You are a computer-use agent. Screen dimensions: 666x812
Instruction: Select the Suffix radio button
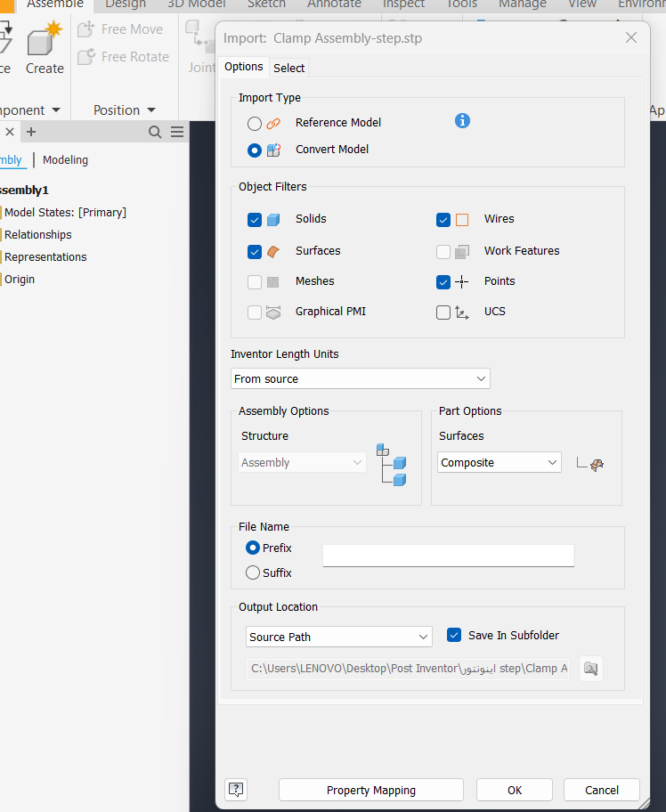pyautogui.click(x=253, y=572)
